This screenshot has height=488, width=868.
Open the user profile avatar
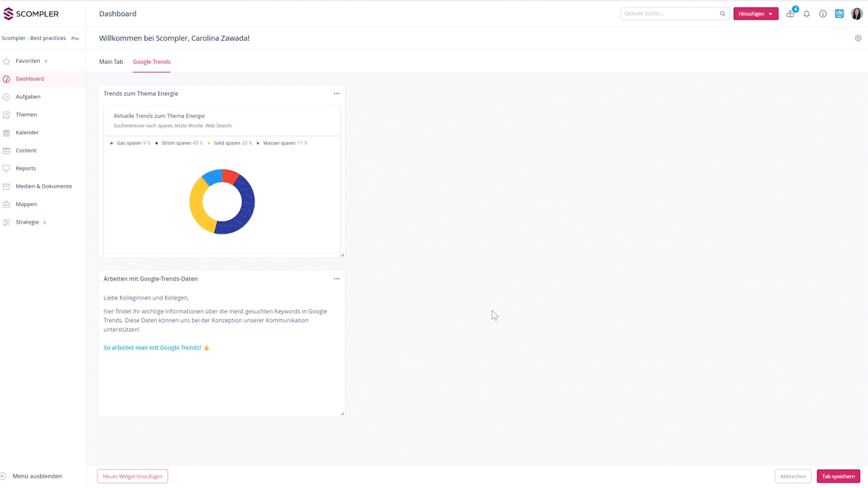(x=856, y=14)
